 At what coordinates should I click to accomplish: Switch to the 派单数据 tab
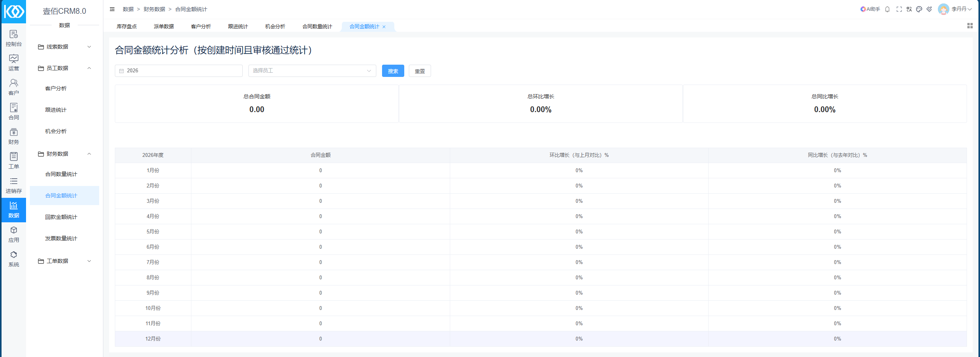(x=164, y=26)
